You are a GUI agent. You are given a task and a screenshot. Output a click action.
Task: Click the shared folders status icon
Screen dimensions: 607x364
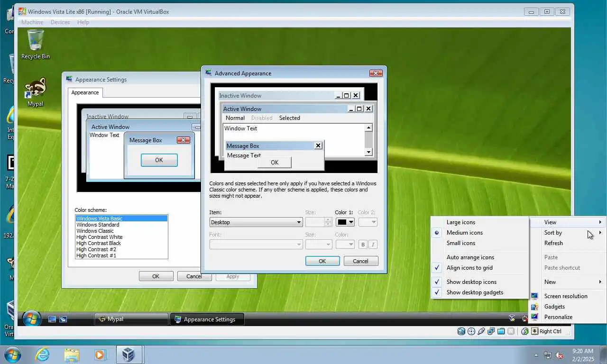(x=501, y=331)
